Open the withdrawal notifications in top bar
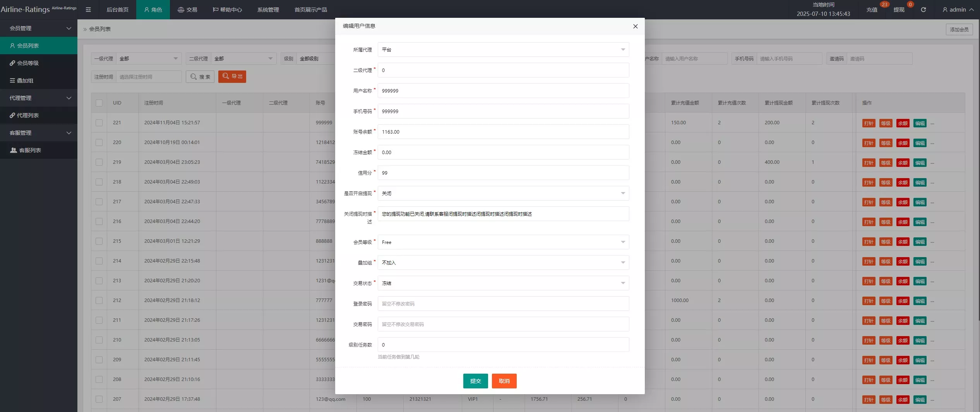This screenshot has width=980, height=412. coord(899,10)
